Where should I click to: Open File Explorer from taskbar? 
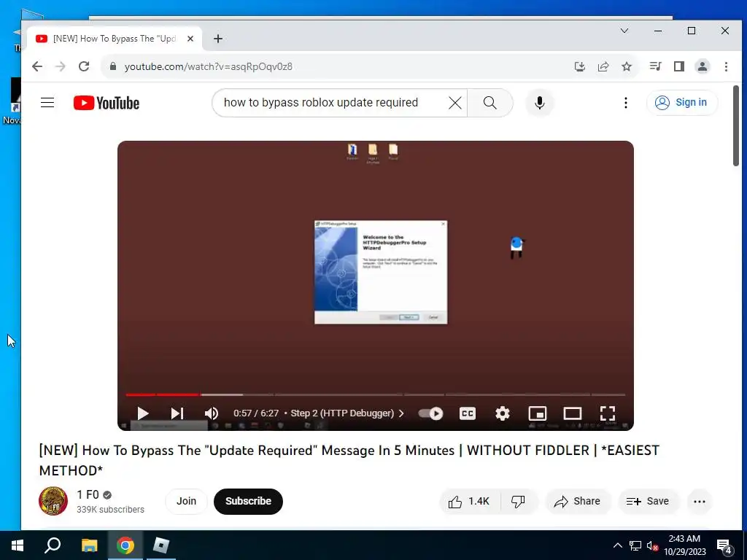click(x=89, y=545)
